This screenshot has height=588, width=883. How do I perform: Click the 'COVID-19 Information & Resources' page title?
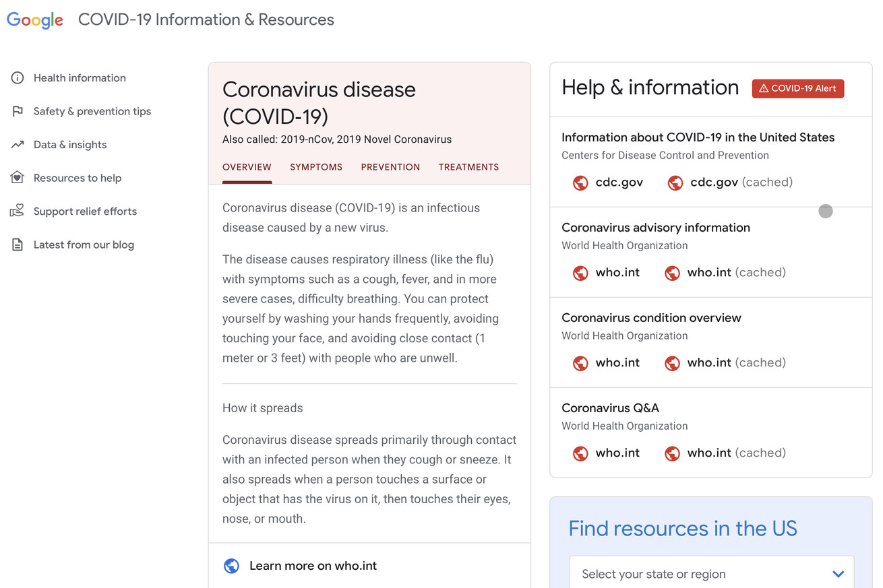point(206,20)
